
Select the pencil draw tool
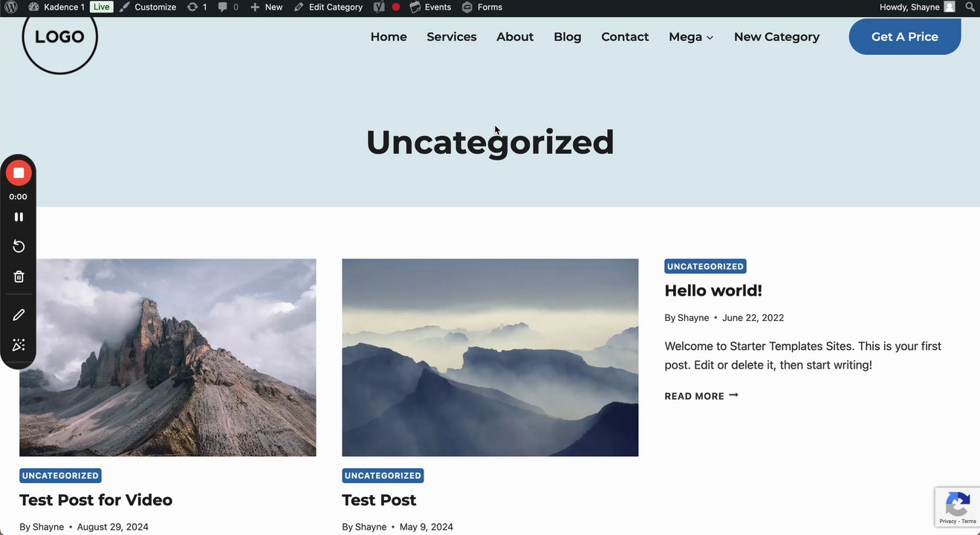(x=19, y=315)
